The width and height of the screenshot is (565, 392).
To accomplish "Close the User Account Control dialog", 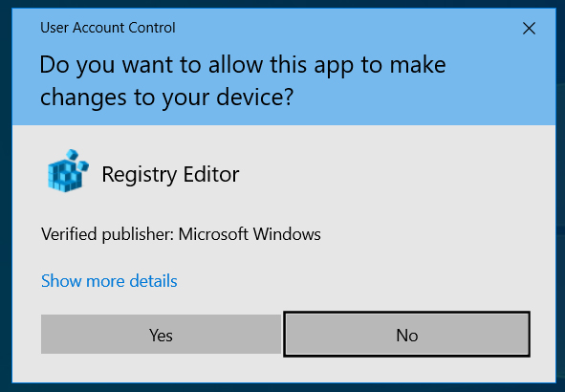I will click(x=529, y=28).
